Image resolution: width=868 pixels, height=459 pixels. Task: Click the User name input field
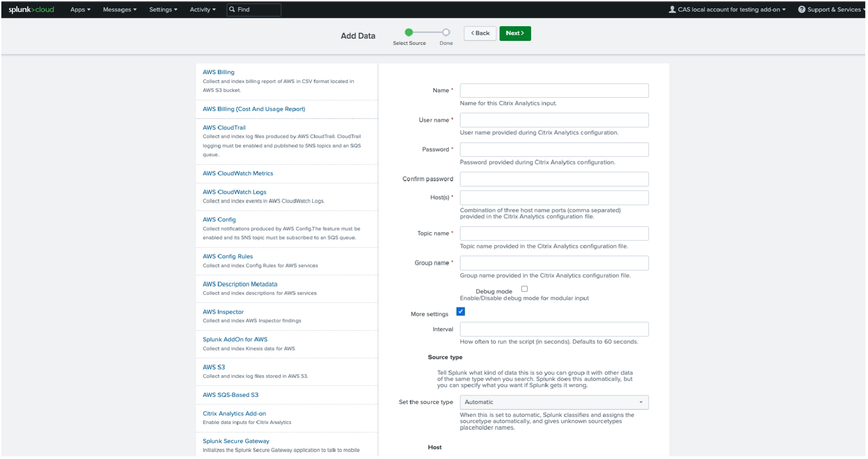[x=554, y=120]
